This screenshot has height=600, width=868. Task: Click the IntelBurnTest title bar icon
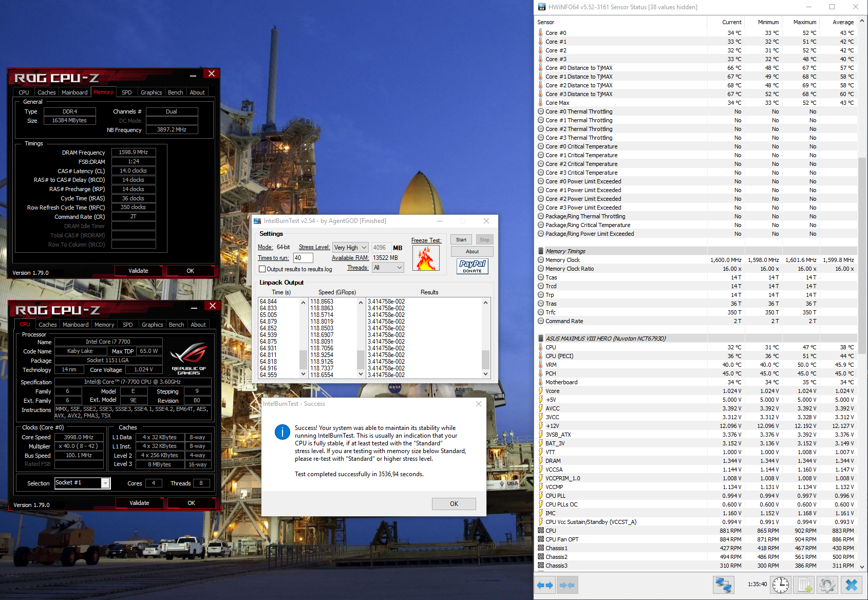click(x=257, y=221)
